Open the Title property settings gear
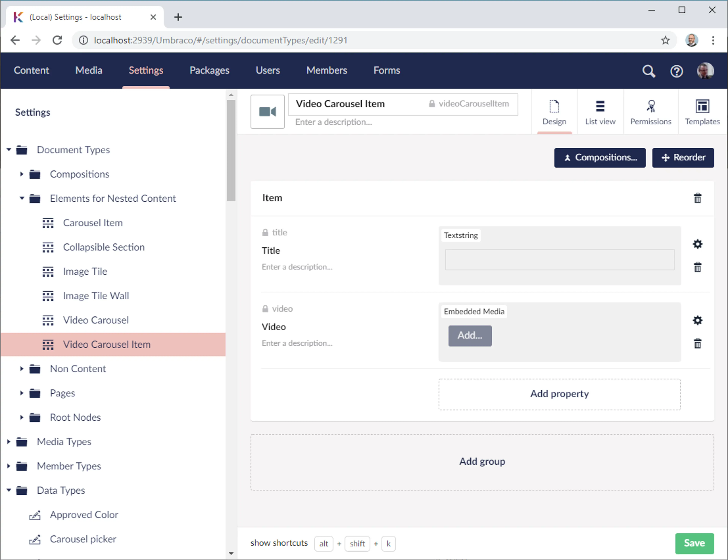Viewport: 728px width, 560px height. click(697, 244)
